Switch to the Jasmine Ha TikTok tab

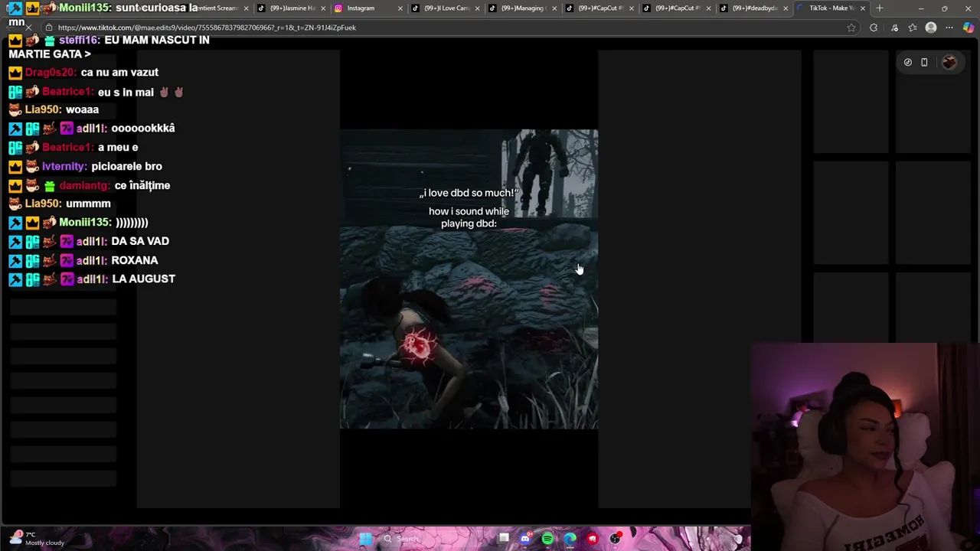291,8
